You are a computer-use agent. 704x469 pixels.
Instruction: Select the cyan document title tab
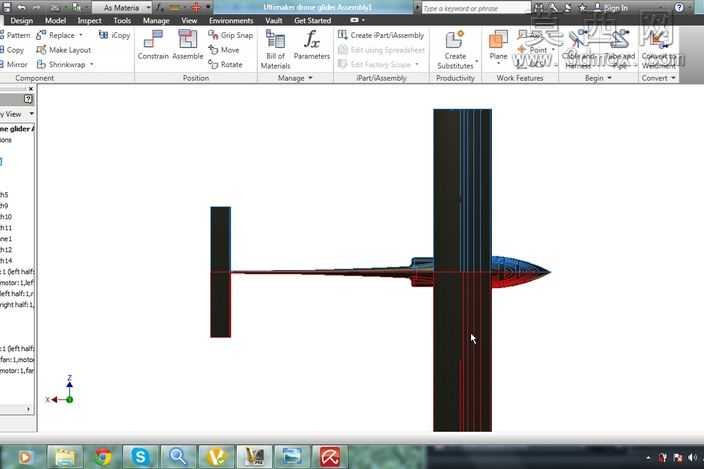tap(314, 7)
